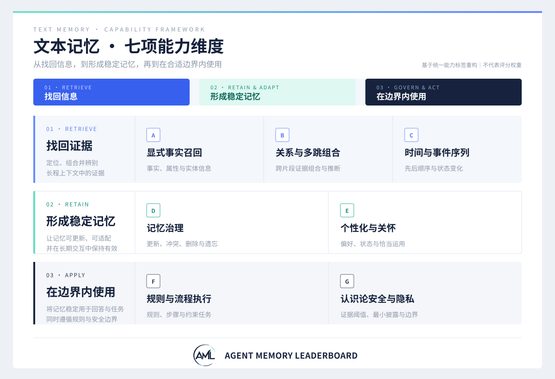Select the 找回信息 Retrieve tab
Screen dimensions: 555x379
111,92
